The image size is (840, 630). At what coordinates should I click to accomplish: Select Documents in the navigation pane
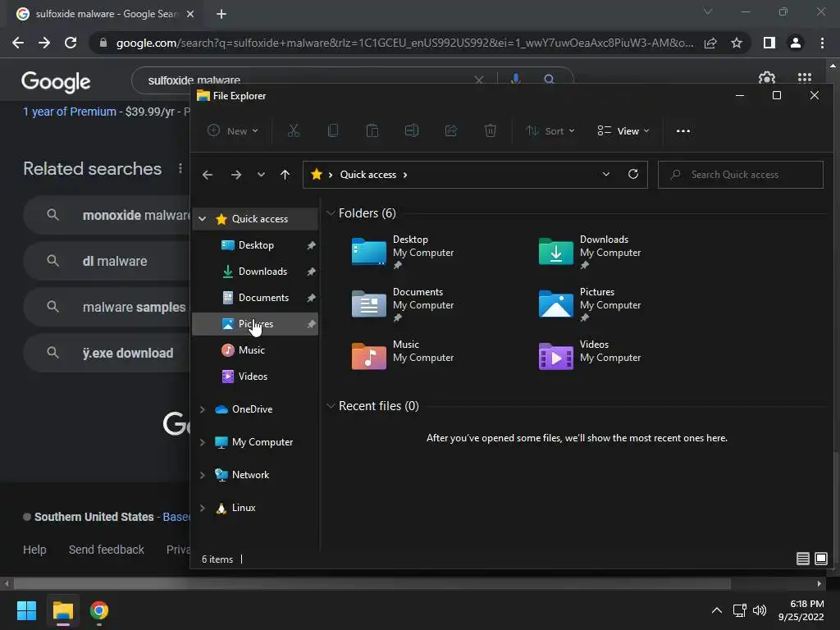point(256,298)
